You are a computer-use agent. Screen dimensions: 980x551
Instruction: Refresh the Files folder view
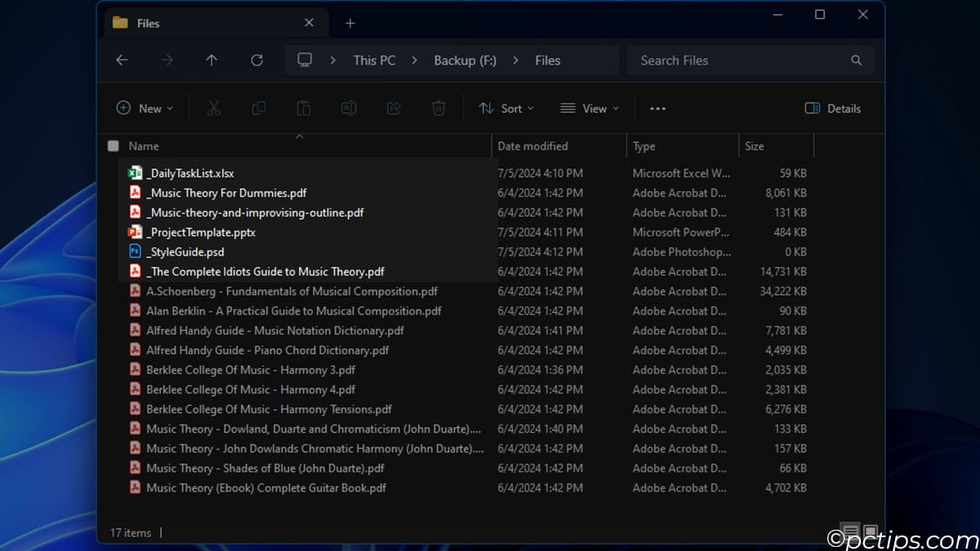(x=256, y=60)
